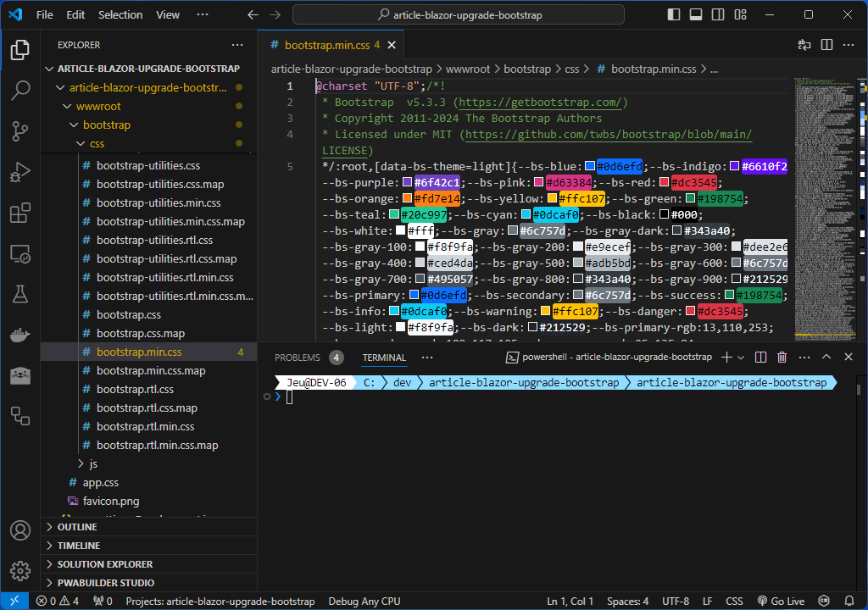Screen dimensions: 868x610
Task: Open the notifications bell
Action: tap(849, 602)
